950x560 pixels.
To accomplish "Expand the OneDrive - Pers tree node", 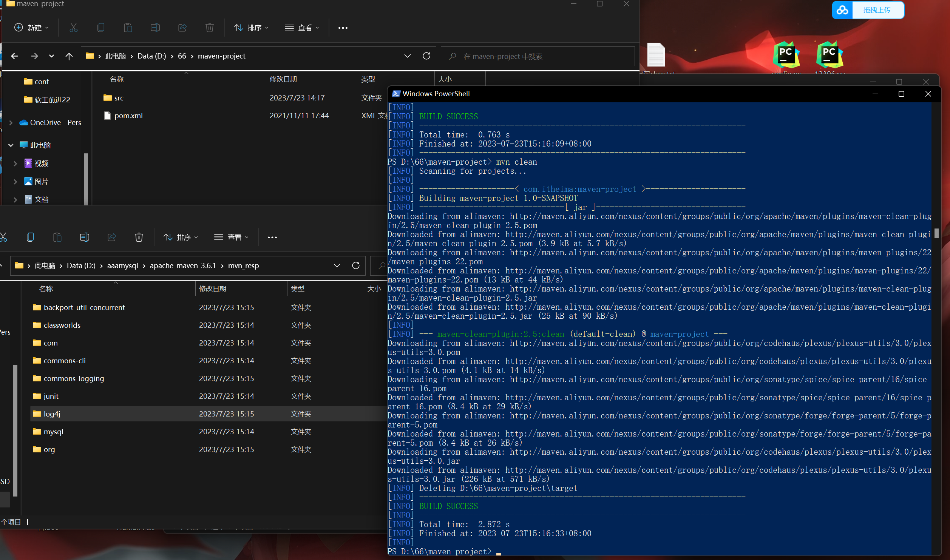I will point(11,123).
